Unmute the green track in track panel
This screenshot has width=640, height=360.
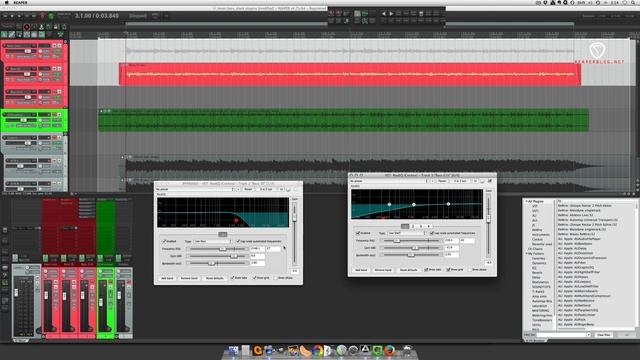point(54,115)
